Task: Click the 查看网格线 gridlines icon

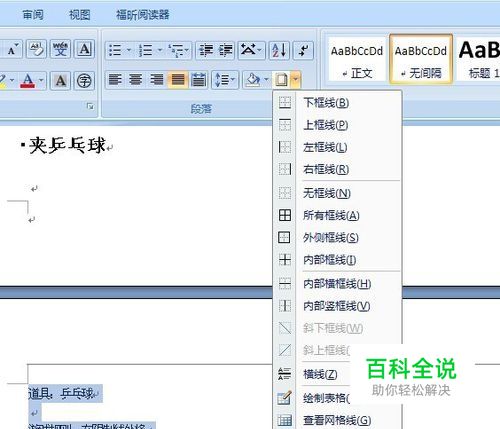Action: [284, 420]
